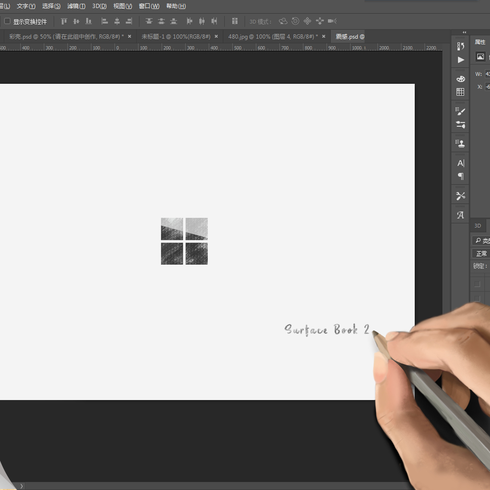The width and height of the screenshot is (490, 490).
Task: Select the 3D rotate mode icon
Action: tap(283, 21)
